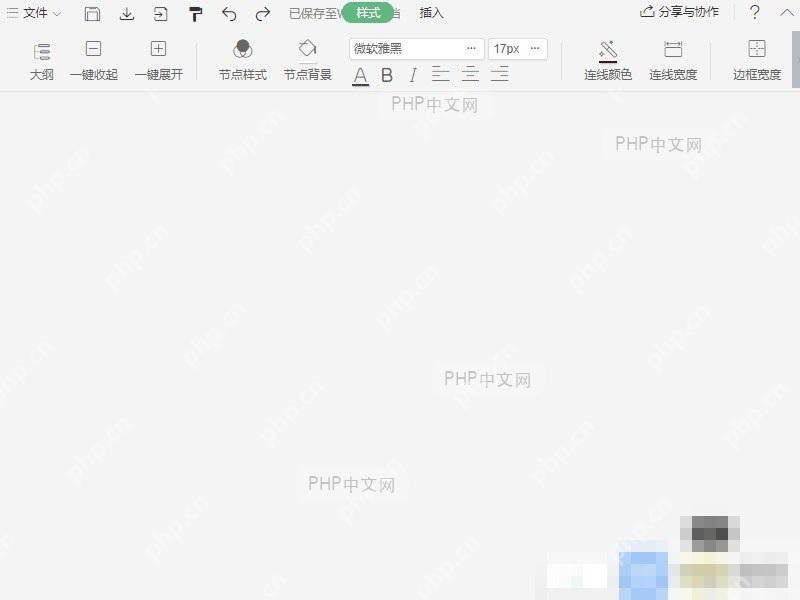
Task: Open help question mark icon
Action: [x=755, y=12]
